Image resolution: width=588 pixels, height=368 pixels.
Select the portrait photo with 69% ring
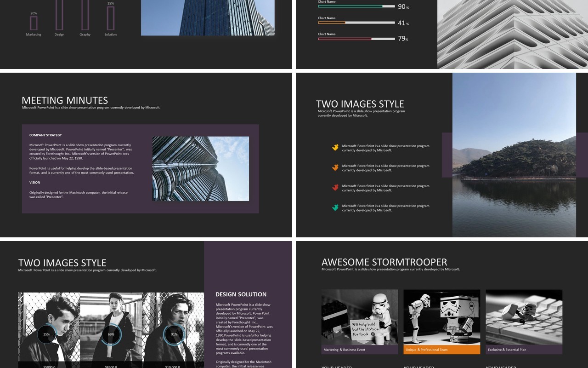pos(111,330)
